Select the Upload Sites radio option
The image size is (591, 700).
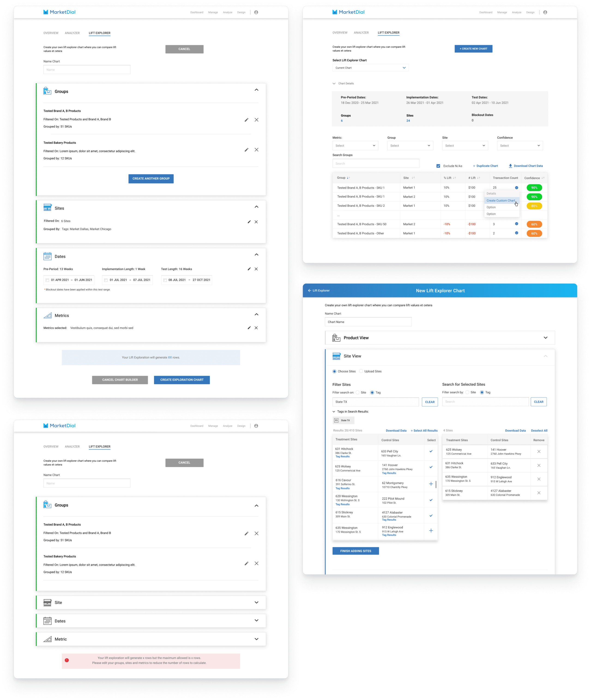click(x=361, y=371)
